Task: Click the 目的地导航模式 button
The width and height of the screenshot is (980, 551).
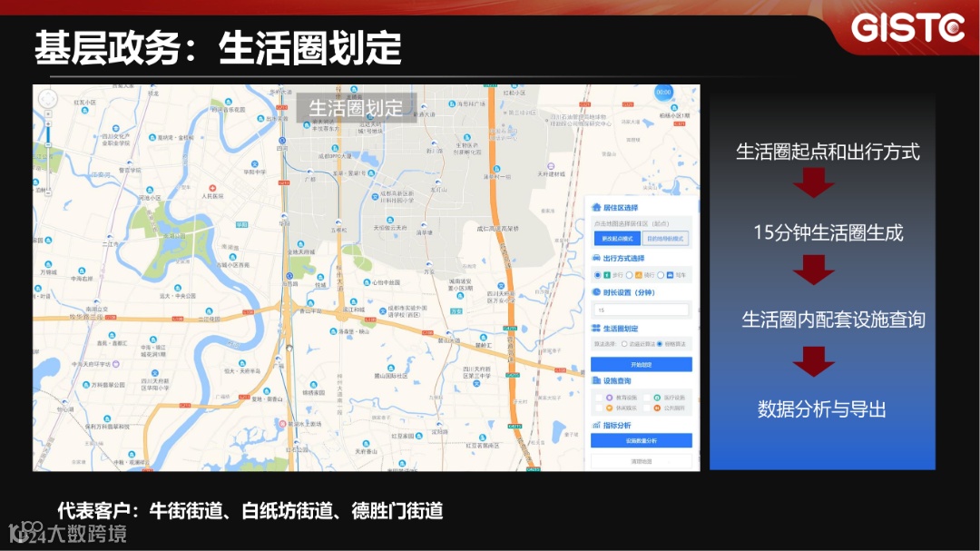Action: click(665, 239)
